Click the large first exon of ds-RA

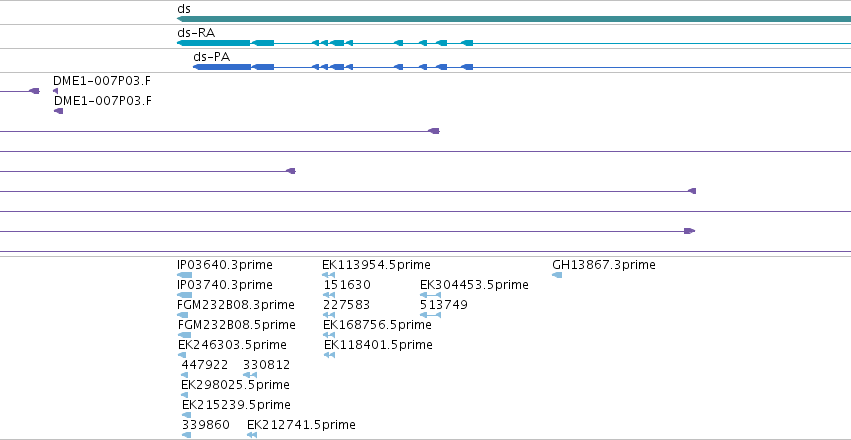click(214, 43)
